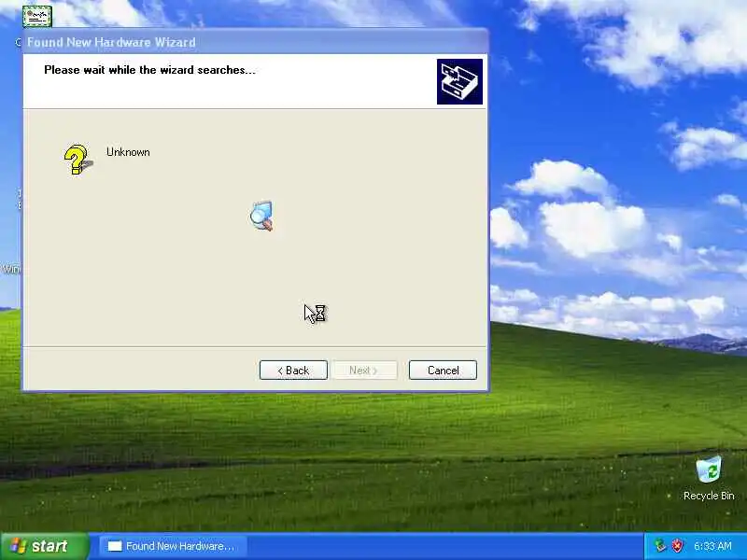Open the Windows Start menu

click(x=44, y=546)
